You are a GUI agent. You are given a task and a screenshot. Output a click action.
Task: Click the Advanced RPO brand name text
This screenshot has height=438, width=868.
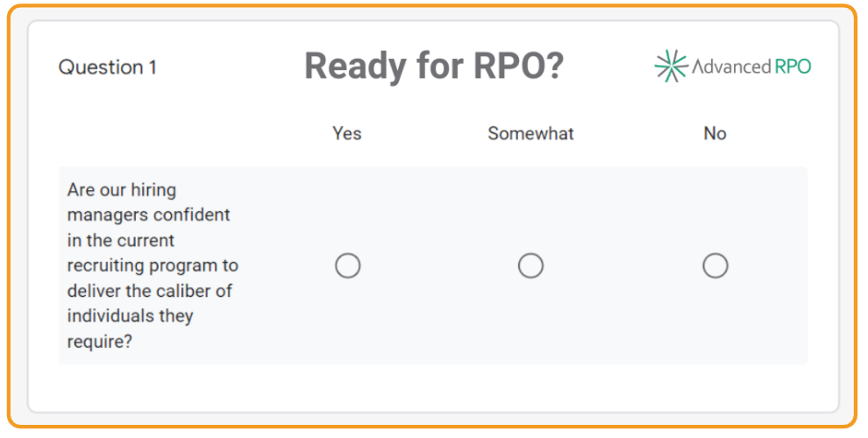pos(751,67)
